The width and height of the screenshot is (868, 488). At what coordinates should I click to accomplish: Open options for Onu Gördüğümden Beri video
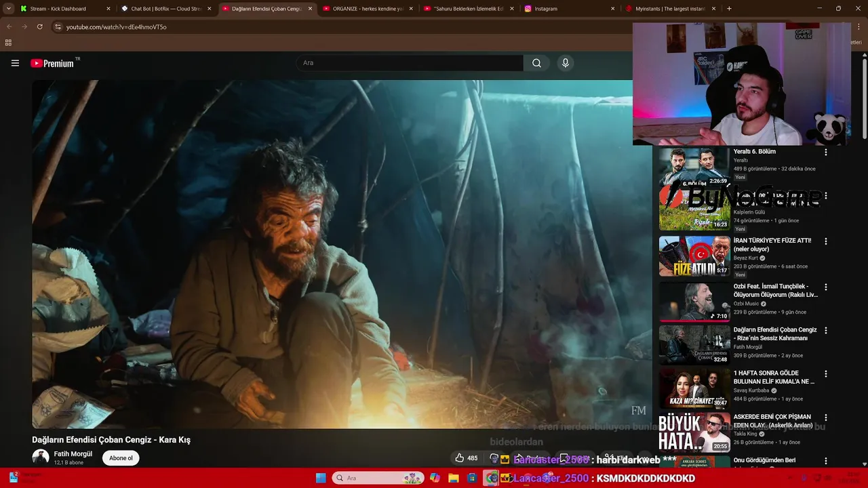click(825, 461)
